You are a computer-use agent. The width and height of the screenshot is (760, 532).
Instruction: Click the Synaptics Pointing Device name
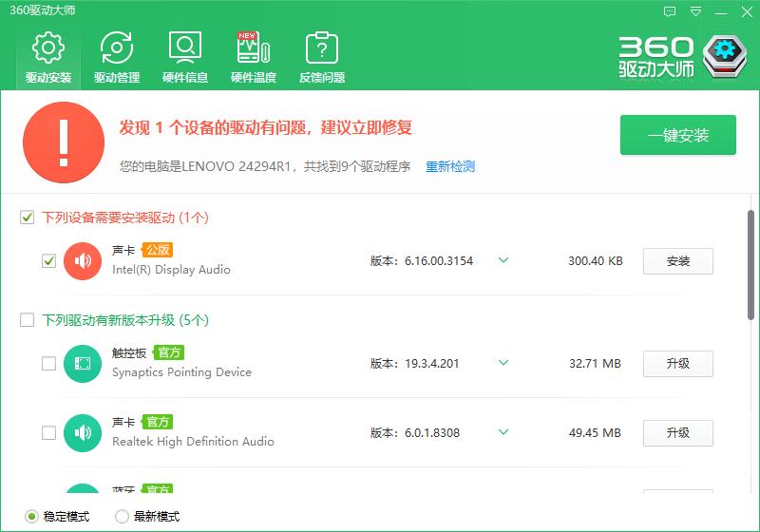click(x=181, y=372)
